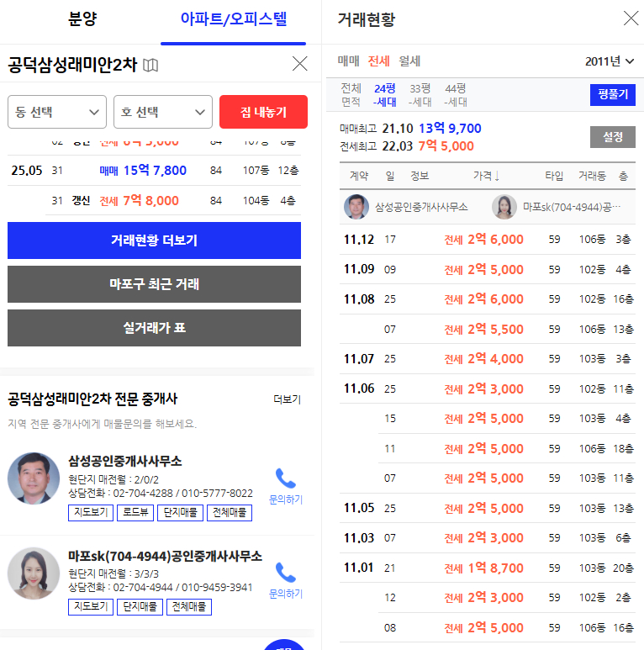644x650 pixels.
Task: Select the 매매 transaction tab
Action: click(348, 61)
